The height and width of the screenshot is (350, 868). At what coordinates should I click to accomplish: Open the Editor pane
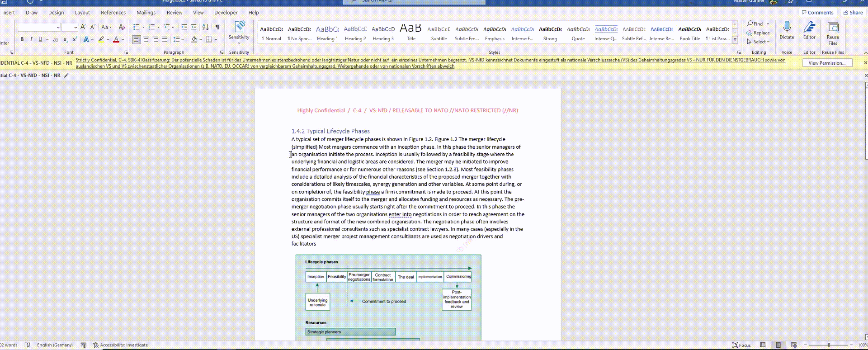point(809,30)
